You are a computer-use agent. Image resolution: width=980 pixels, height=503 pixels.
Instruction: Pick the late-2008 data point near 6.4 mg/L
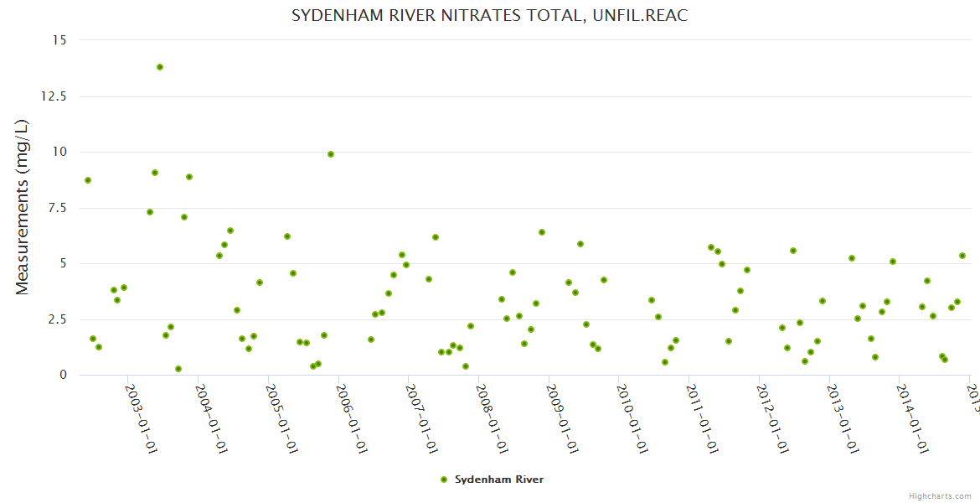[x=542, y=232]
